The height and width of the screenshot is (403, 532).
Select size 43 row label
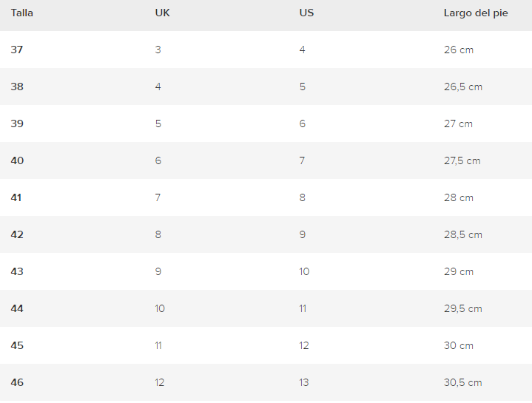(17, 271)
